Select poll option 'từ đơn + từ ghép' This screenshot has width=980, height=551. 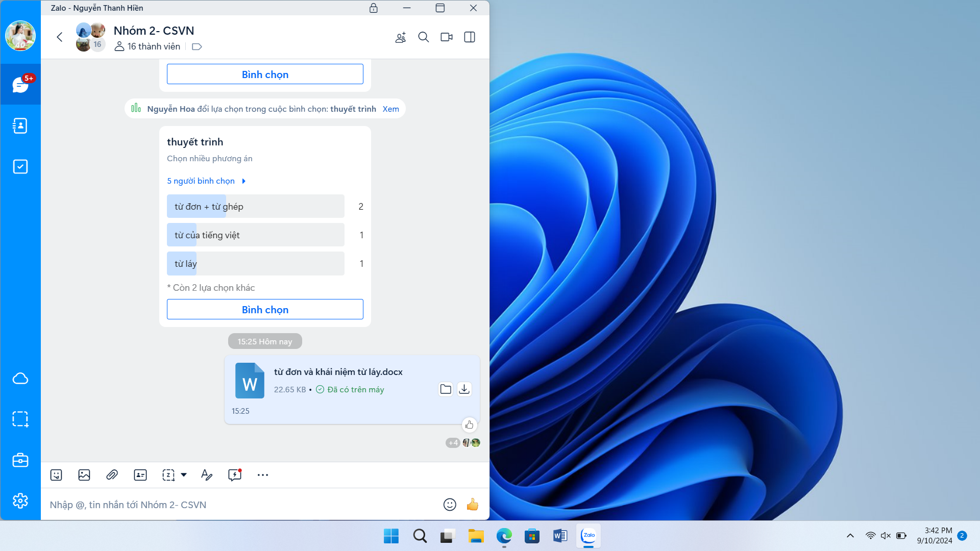pos(255,206)
